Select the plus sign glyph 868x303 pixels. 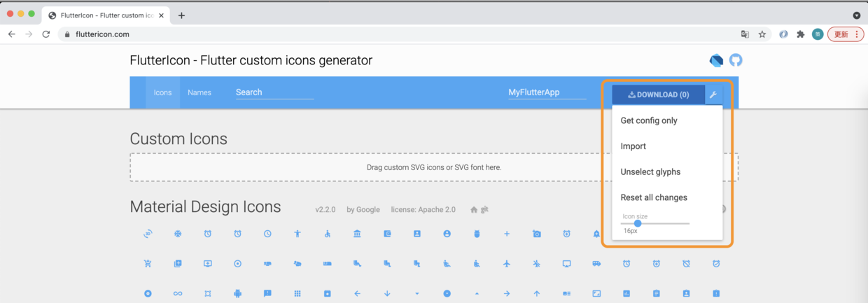[507, 234]
